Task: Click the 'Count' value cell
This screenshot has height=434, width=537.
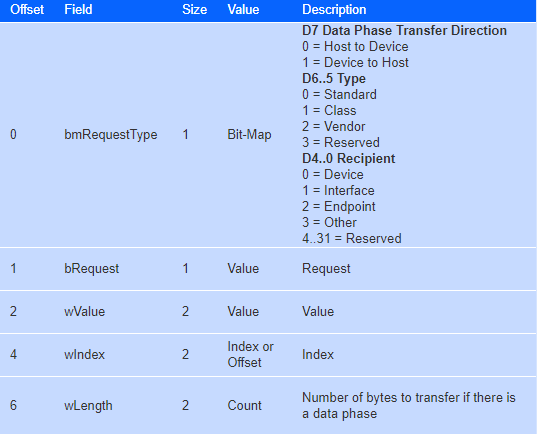Action: 244,405
